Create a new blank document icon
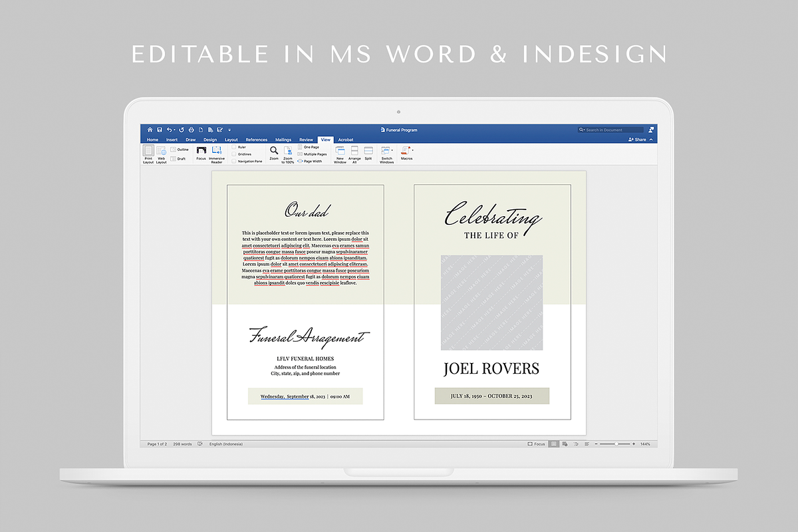The height and width of the screenshot is (532, 798). point(200,130)
